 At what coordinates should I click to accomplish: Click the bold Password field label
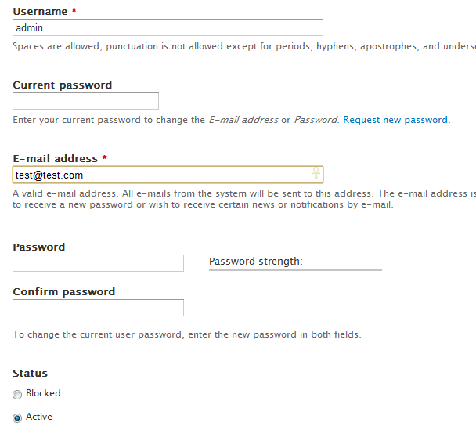click(39, 247)
